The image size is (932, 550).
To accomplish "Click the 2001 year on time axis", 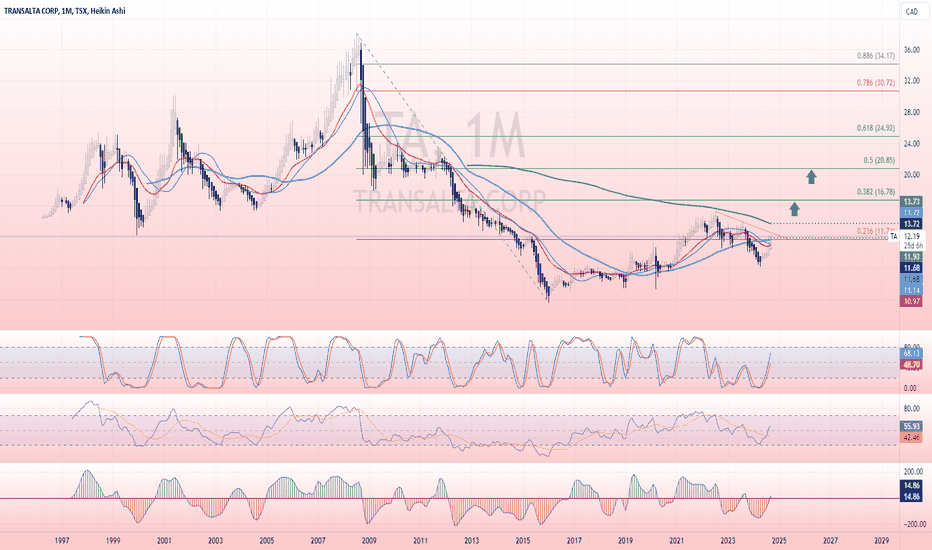I will [164, 540].
